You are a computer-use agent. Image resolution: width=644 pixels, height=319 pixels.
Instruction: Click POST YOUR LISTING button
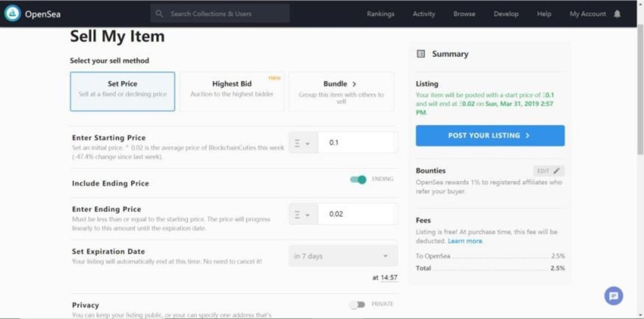(490, 136)
